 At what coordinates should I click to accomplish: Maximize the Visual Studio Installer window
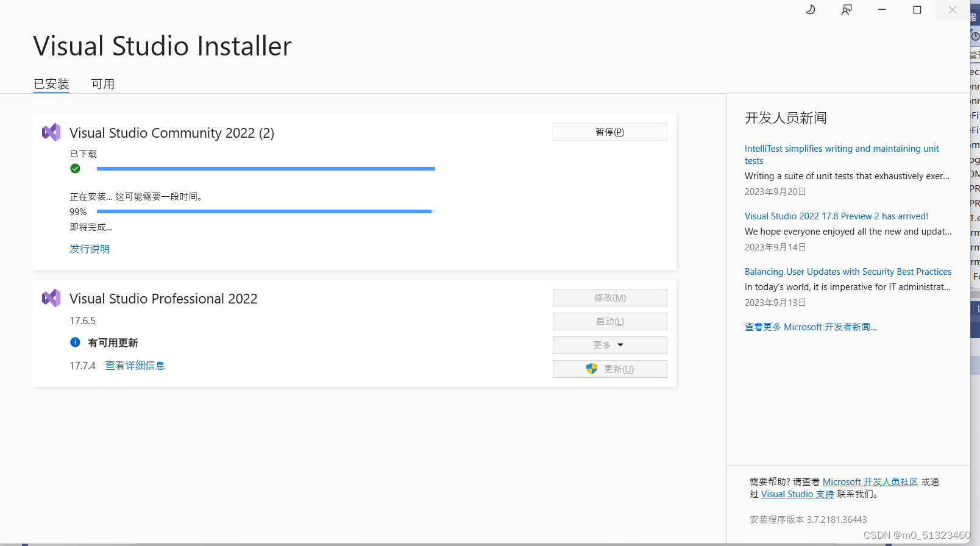(917, 10)
